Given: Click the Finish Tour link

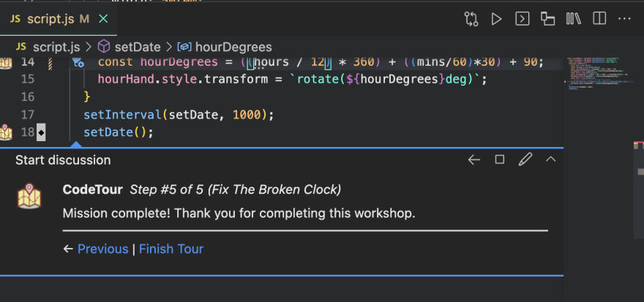Looking at the screenshot, I should click(x=171, y=249).
